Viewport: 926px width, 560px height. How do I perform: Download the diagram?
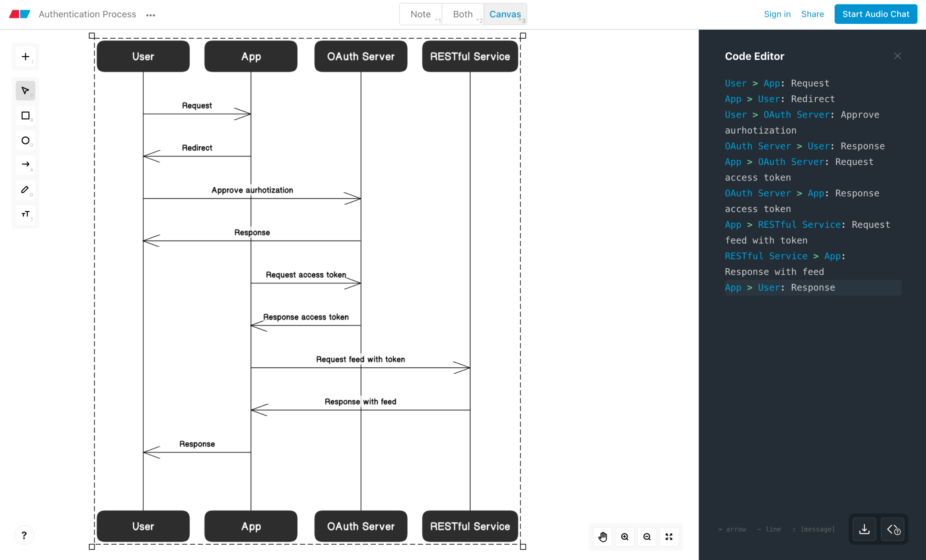point(864,529)
